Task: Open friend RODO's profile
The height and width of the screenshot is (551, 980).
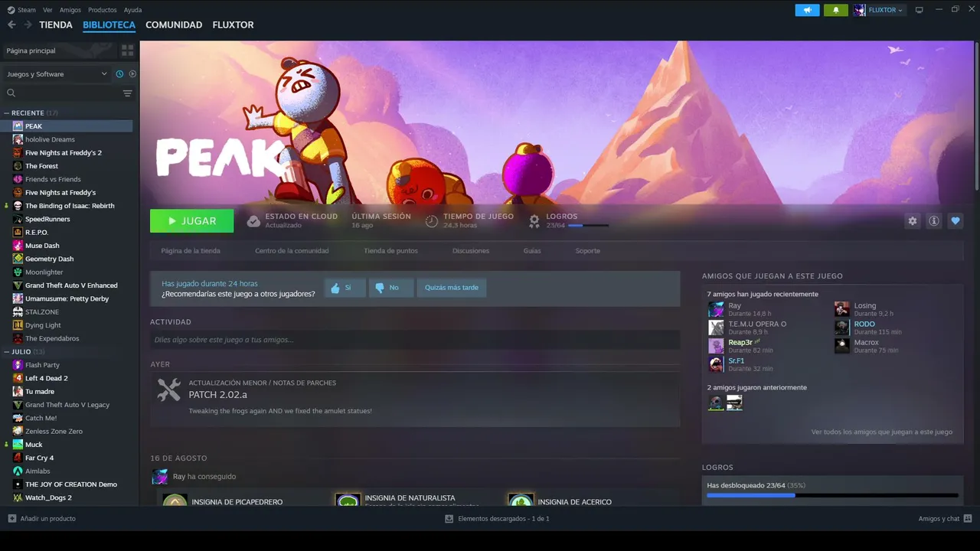Action: (864, 324)
